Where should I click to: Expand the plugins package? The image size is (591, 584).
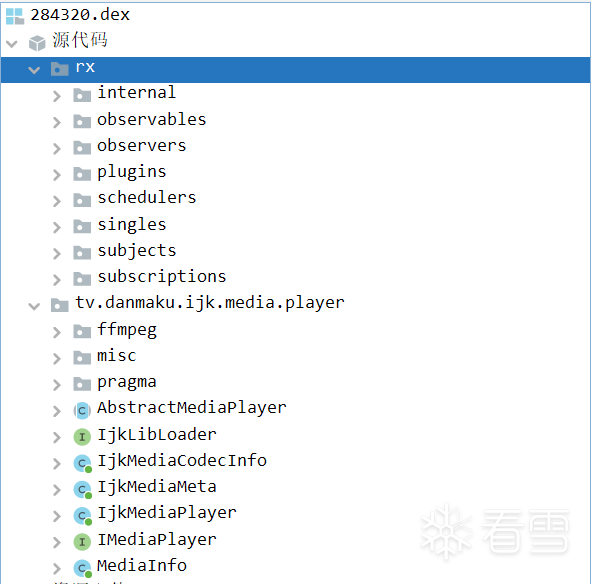pyautogui.click(x=57, y=175)
